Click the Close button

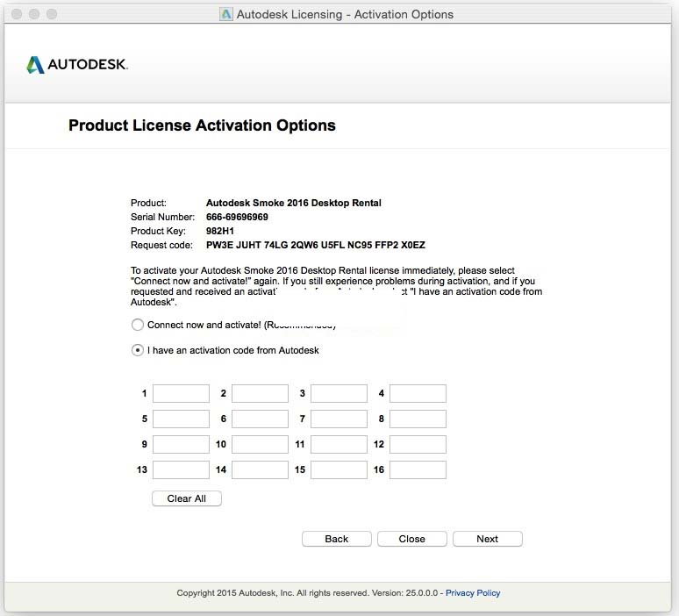[411, 539]
